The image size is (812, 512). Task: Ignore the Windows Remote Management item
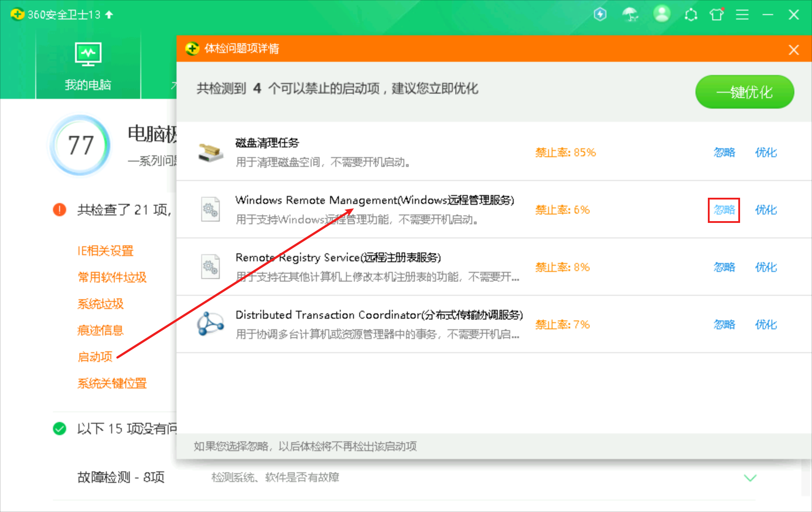pos(724,210)
